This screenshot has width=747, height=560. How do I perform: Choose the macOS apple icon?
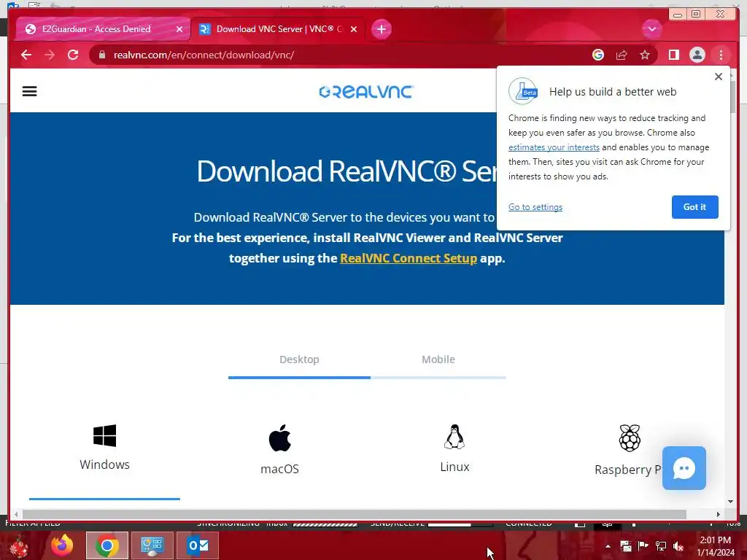pyautogui.click(x=279, y=437)
